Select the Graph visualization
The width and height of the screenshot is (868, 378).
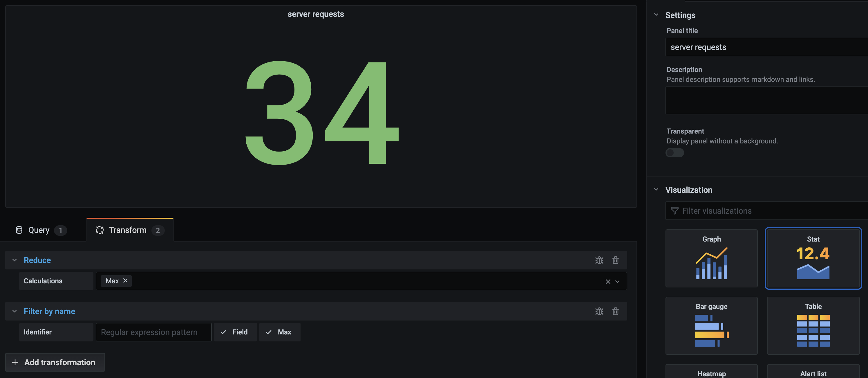(x=711, y=258)
